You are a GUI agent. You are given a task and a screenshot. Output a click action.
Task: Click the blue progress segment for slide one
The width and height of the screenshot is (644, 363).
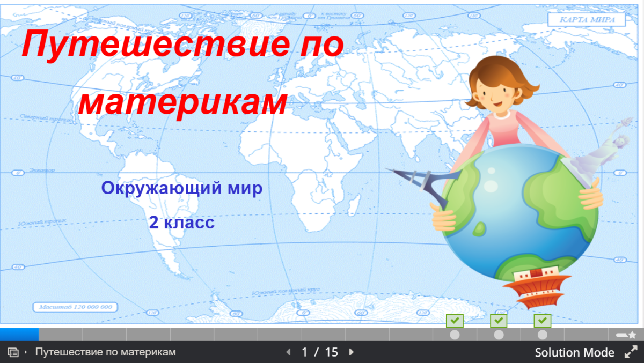tap(19, 334)
